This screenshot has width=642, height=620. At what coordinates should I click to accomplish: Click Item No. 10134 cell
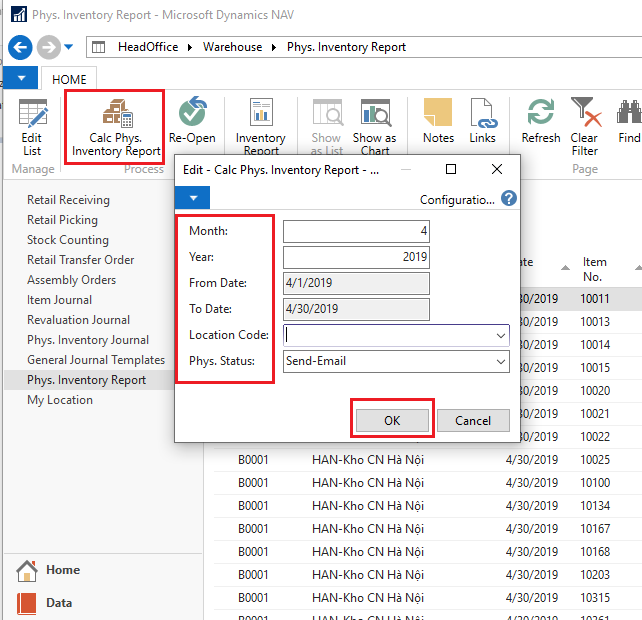(x=595, y=506)
